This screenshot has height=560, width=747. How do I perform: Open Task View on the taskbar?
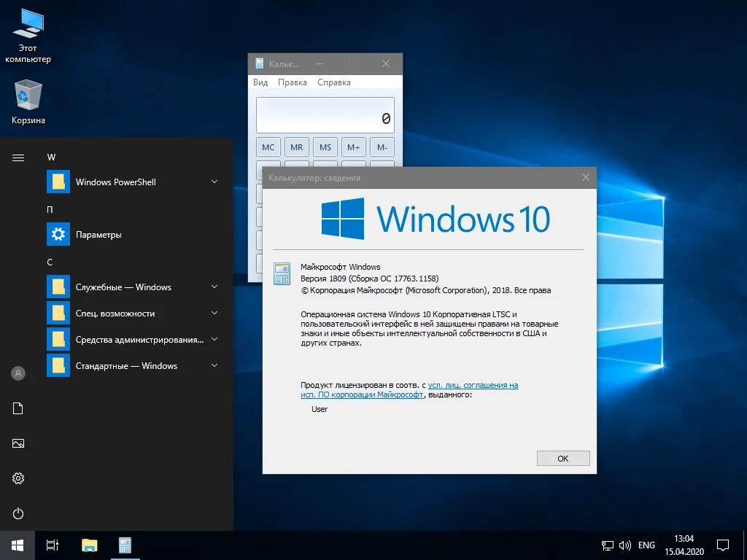(53, 545)
